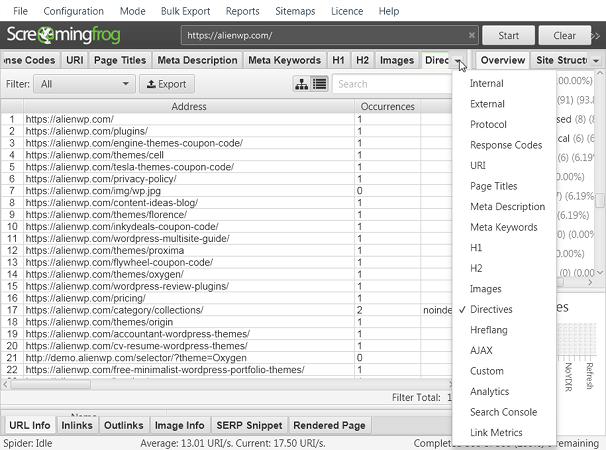Switch to tree view icon
Viewport: 606px width, 450px height.
click(x=301, y=84)
